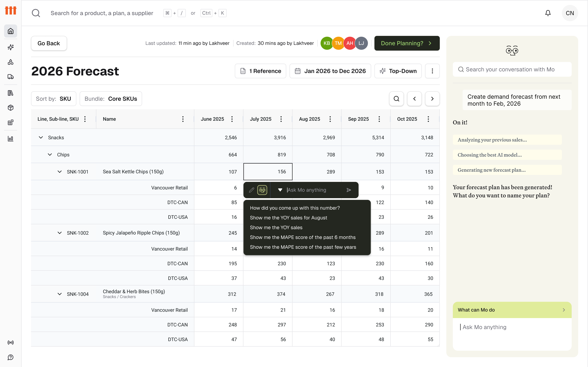The image size is (588, 367).
Task: Click the send arrow in Mo popup
Action: coord(349,190)
